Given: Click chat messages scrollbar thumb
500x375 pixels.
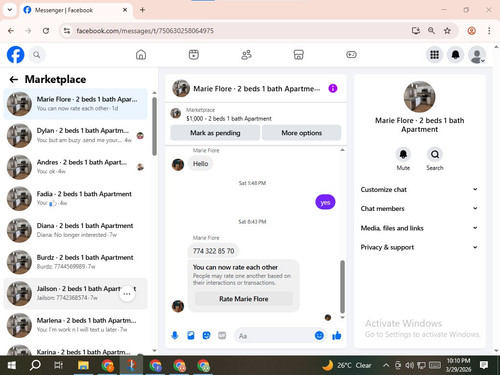Looking at the screenshot, I should click(x=342, y=287).
